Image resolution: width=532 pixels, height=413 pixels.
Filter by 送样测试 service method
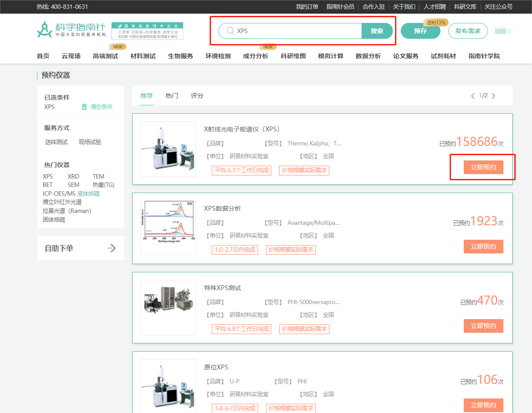(56, 142)
